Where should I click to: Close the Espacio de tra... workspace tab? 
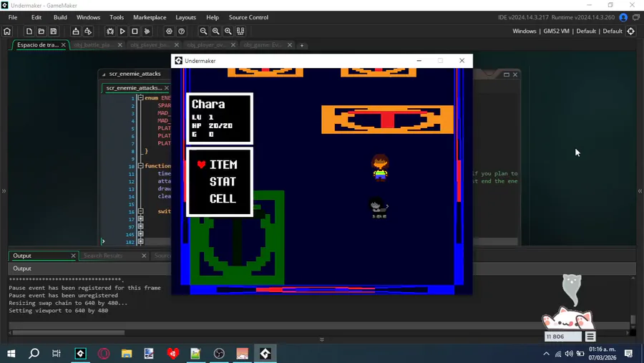coord(63,45)
